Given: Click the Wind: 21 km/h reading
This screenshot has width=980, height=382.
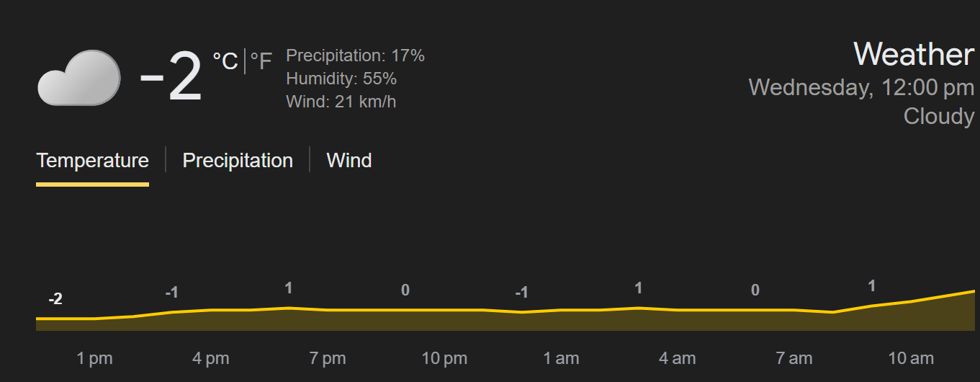Looking at the screenshot, I should click(x=341, y=102).
